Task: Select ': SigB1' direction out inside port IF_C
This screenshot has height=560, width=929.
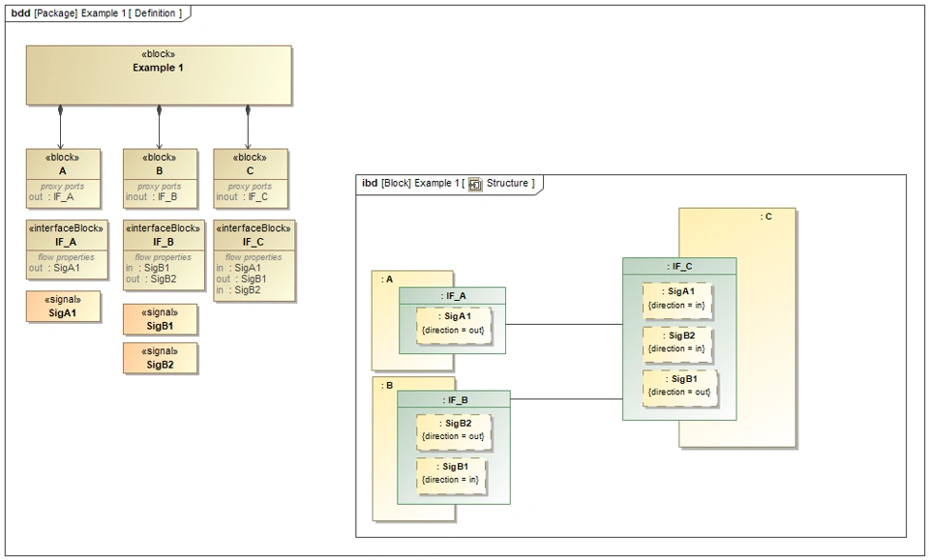Action: [679, 387]
